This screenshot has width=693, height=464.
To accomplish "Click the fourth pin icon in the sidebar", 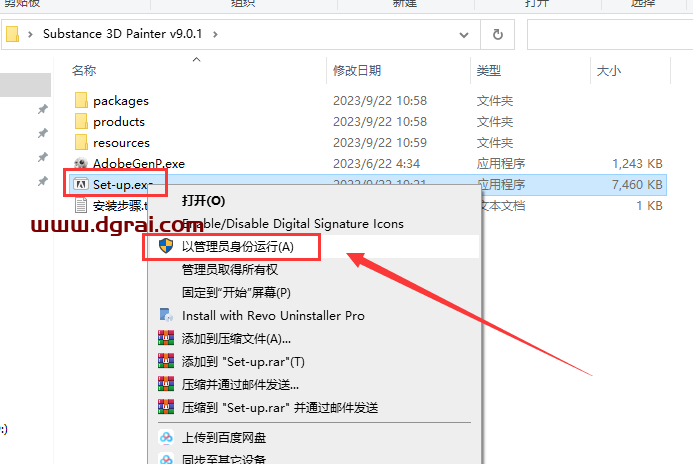I will coord(42,181).
